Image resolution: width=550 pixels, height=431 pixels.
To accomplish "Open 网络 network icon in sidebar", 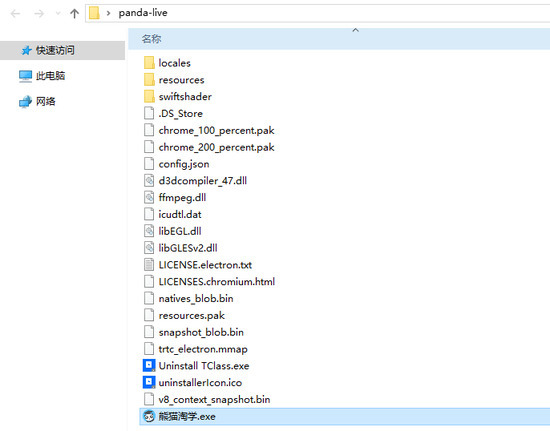I will (25, 101).
